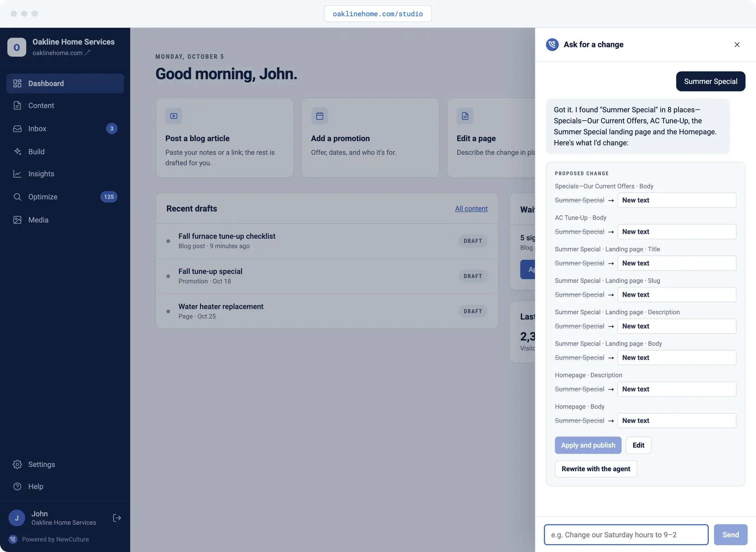This screenshot has width=756, height=552.
Task: Click New text field for AC Tune-Up Body
Action: pos(677,232)
